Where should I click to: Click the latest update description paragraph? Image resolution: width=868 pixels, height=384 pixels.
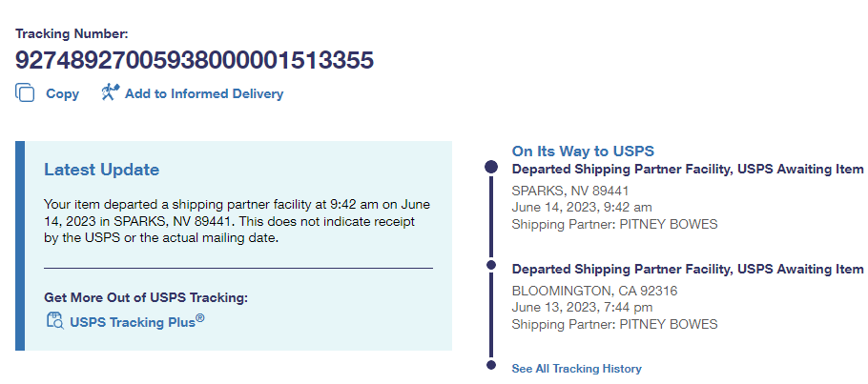pyautogui.click(x=233, y=220)
